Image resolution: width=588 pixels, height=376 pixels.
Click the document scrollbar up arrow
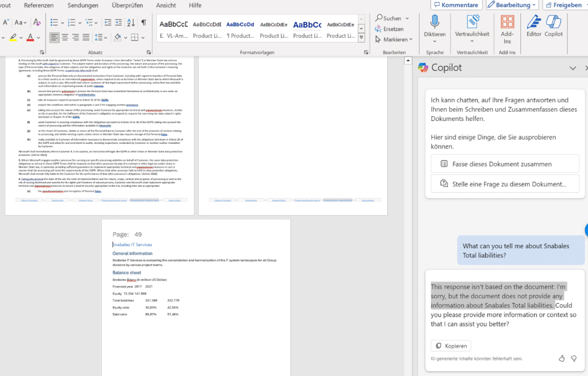[407, 61]
